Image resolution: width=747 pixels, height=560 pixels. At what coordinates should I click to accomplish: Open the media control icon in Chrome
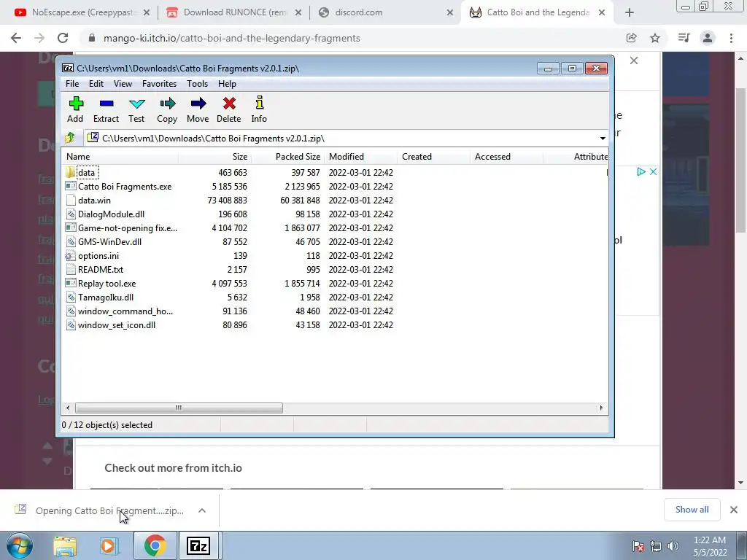[684, 38]
